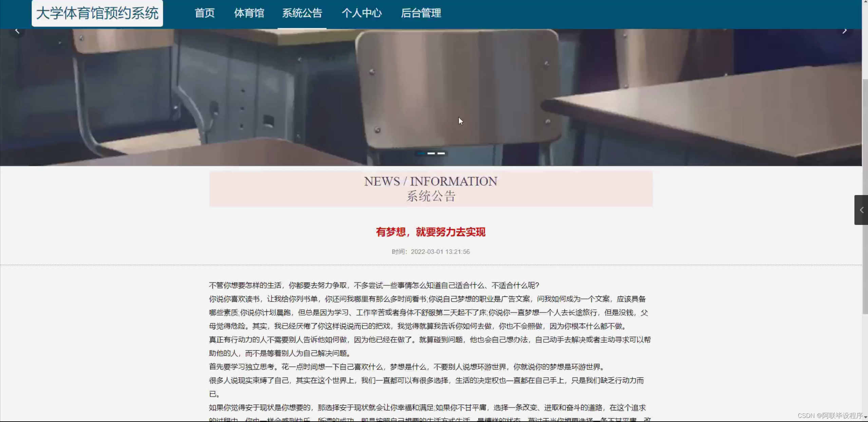Go to previous carousel slide arrow

pyautogui.click(x=17, y=31)
